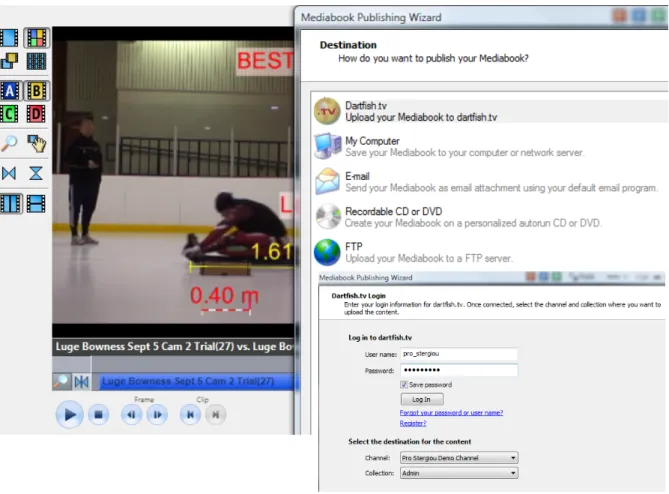
Task: Click the timeline mirror icon
Action: (81, 381)
